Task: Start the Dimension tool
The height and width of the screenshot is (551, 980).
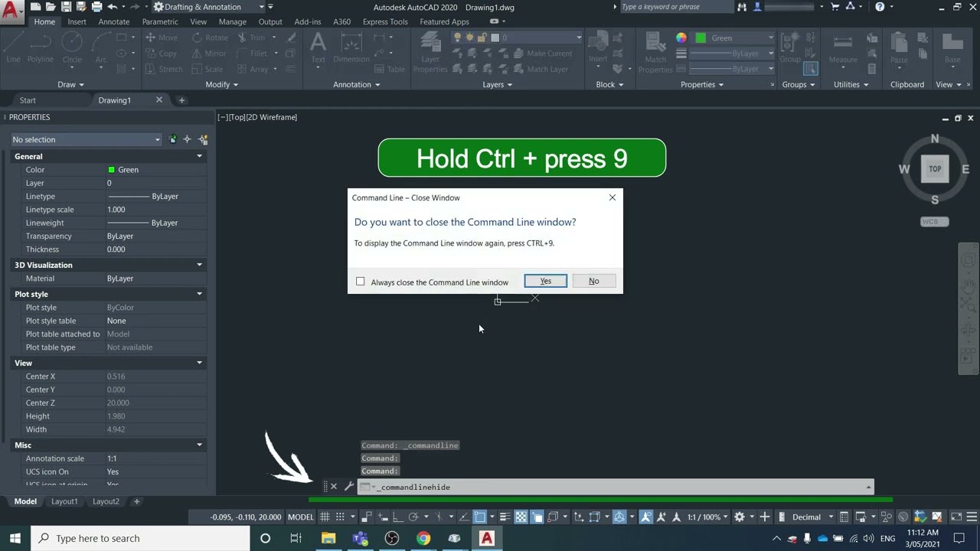Action: pos(351,48)
